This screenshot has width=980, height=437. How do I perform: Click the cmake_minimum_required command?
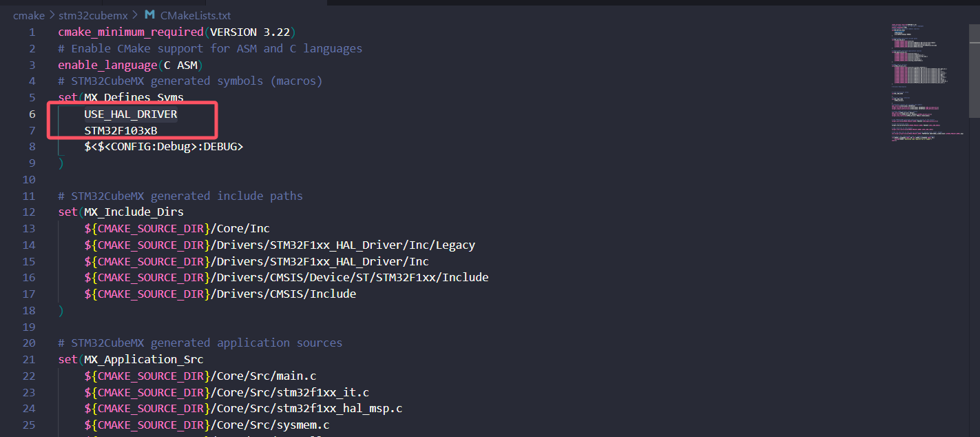(x=130, y=32)
